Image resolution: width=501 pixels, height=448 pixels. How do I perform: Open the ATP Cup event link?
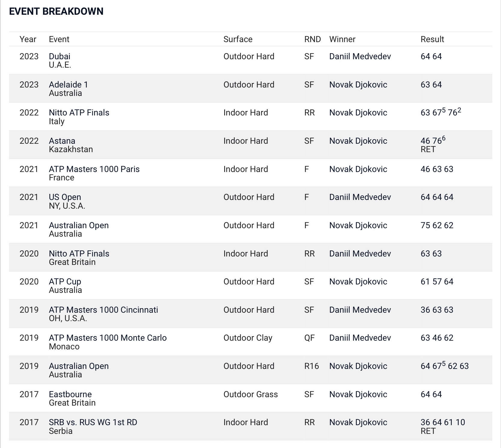[65, 282]
